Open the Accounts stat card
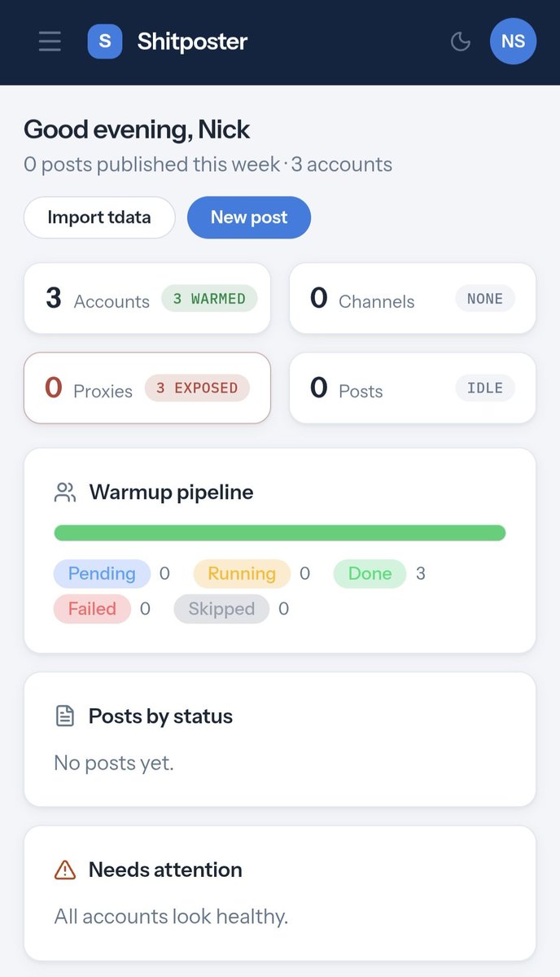This screenshot has width=560, height=977. (147, 299)
